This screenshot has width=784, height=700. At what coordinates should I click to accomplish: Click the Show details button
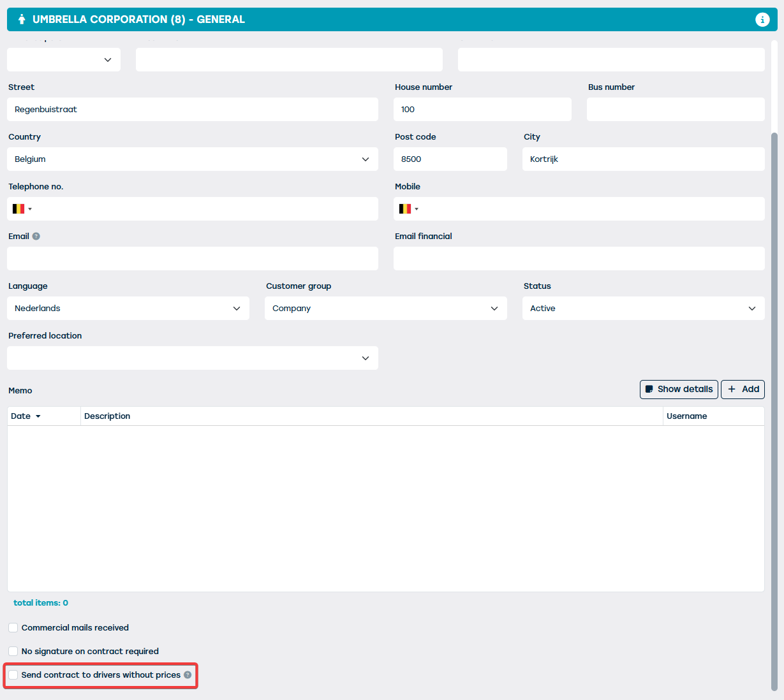[679, 390]
